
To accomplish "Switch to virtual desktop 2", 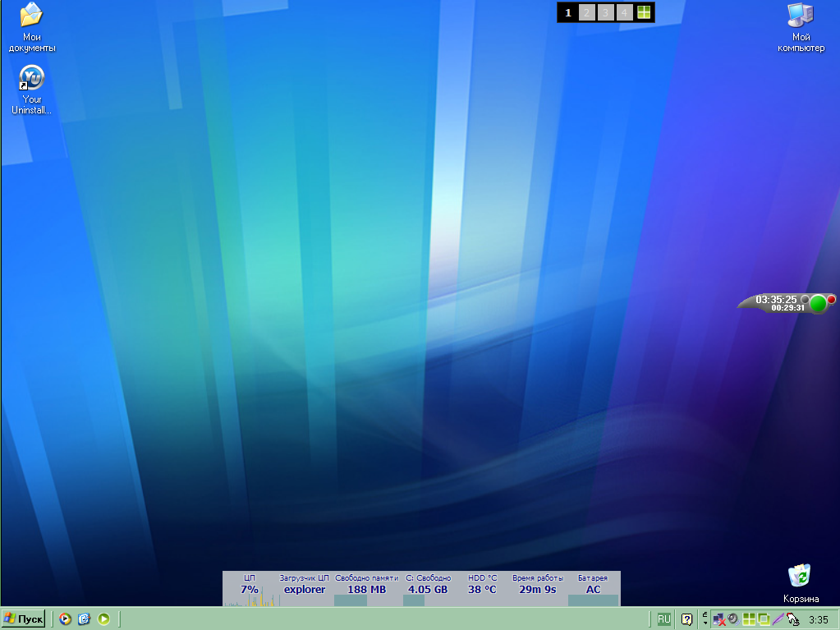I will pos(586,12).
